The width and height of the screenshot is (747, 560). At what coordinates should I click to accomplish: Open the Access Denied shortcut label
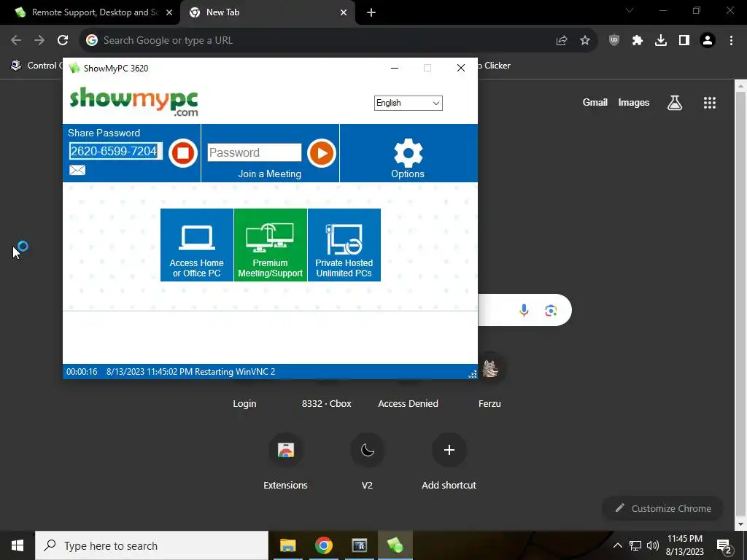409,404
